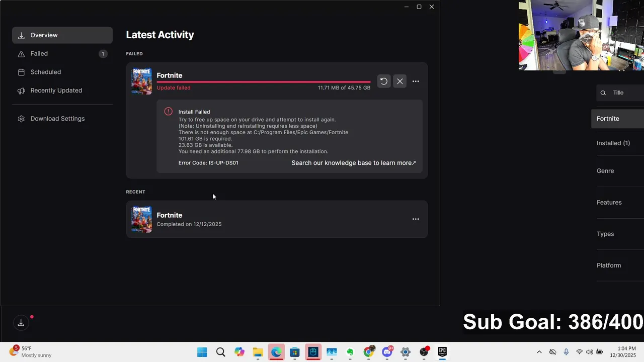Click '101.61 GB is required.' line

pyautogui.click(x=205, y=139)
